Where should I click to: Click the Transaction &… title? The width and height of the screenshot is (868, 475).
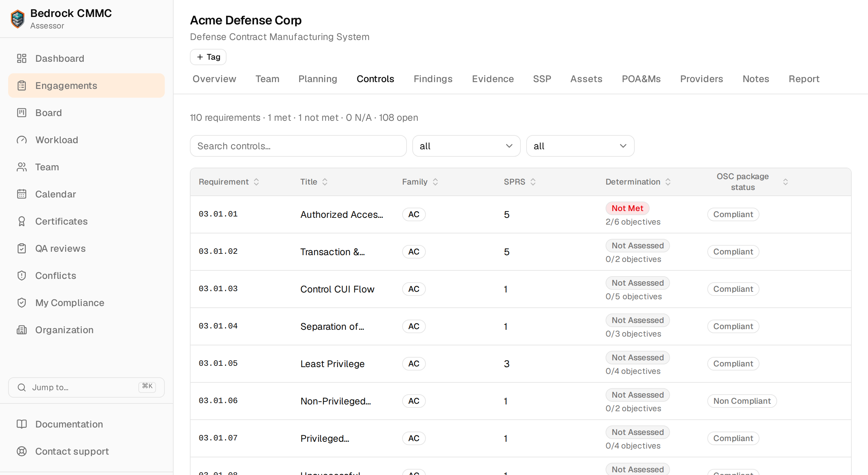[333, 252]
